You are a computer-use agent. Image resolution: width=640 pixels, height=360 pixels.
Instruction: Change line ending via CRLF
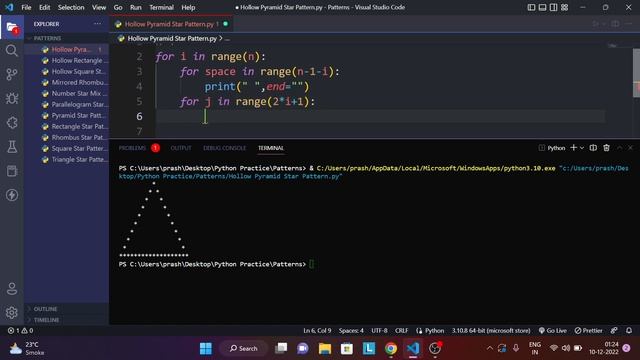(401, 330)
